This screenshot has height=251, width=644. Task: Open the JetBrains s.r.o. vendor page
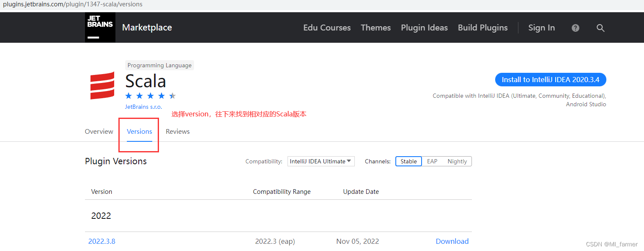point(143,107)
